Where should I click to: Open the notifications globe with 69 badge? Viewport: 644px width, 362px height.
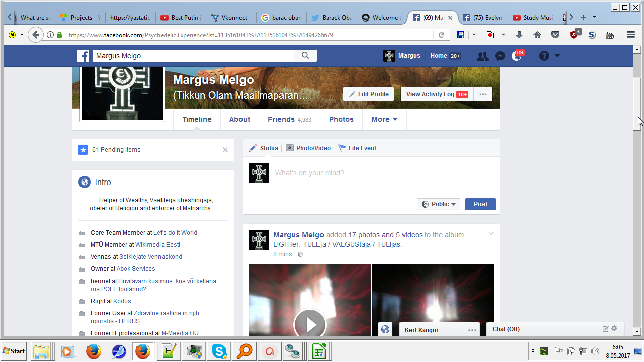517,56
